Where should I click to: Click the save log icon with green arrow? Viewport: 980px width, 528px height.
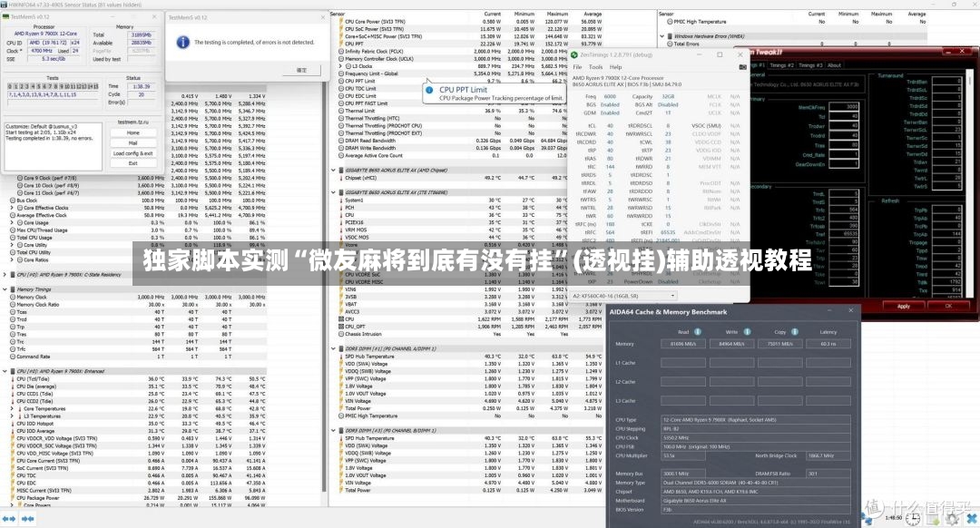coord(933,519)
